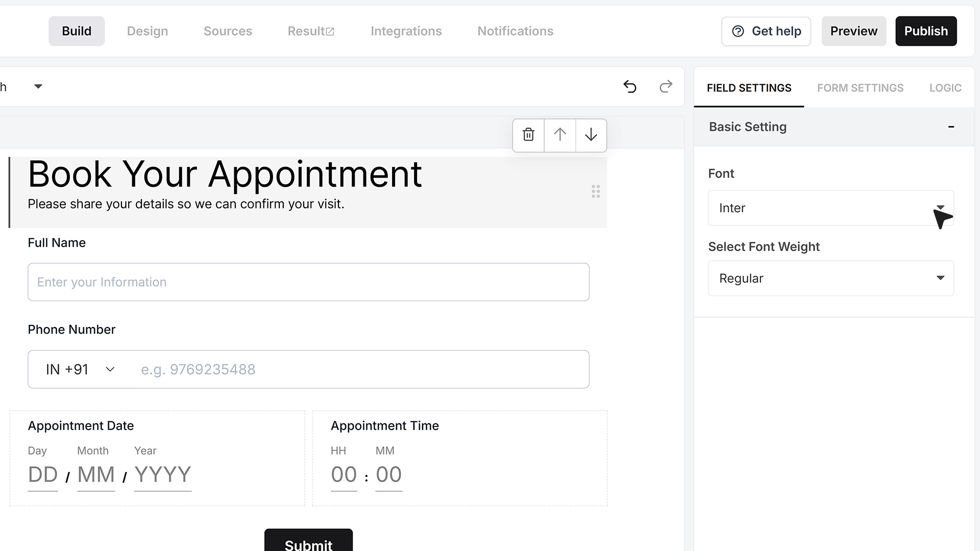980x551 pixels.
Task: Open the Select Font Weight dropdown
Action: [x=831, y=279]
